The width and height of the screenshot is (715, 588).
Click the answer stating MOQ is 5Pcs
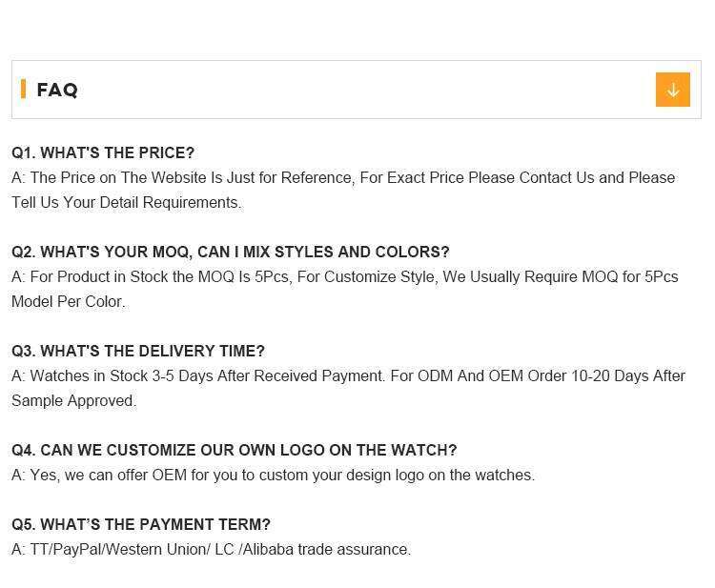(x=344, y=276)
